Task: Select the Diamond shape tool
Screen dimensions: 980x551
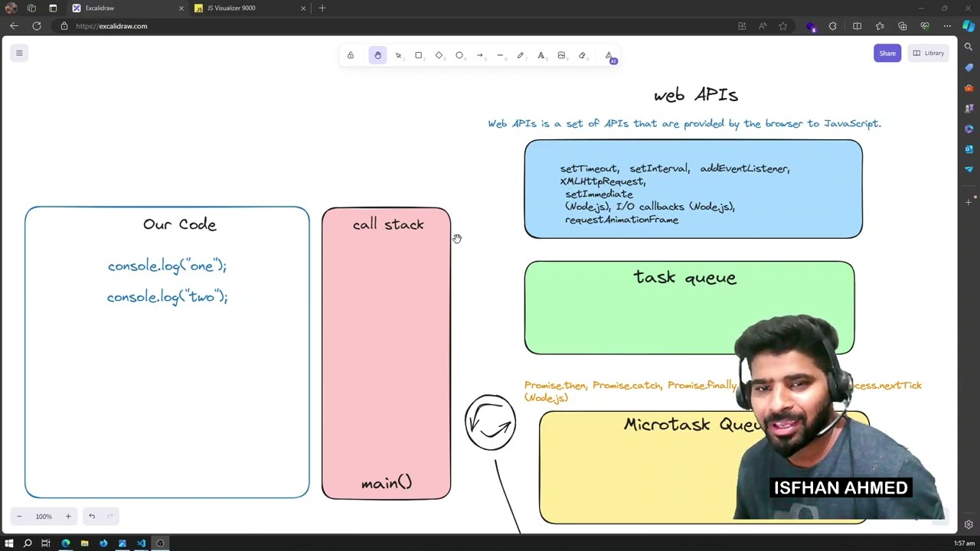Action: tap(439, 55)
